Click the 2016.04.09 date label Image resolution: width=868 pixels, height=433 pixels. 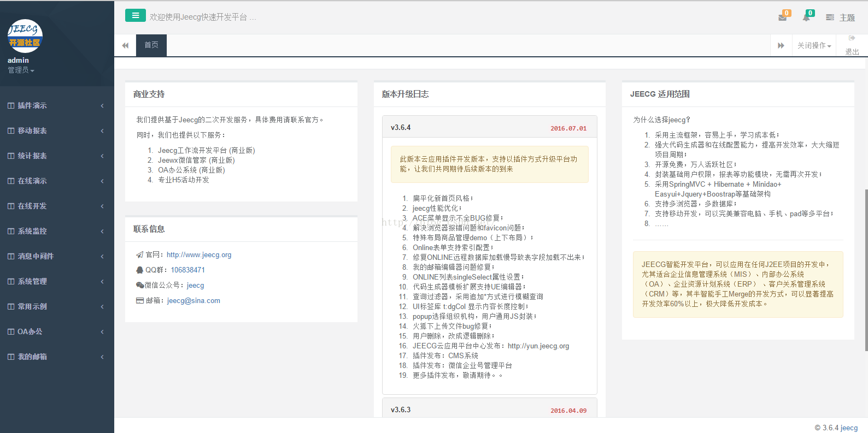pyautogui.click(x=568, y=411)
